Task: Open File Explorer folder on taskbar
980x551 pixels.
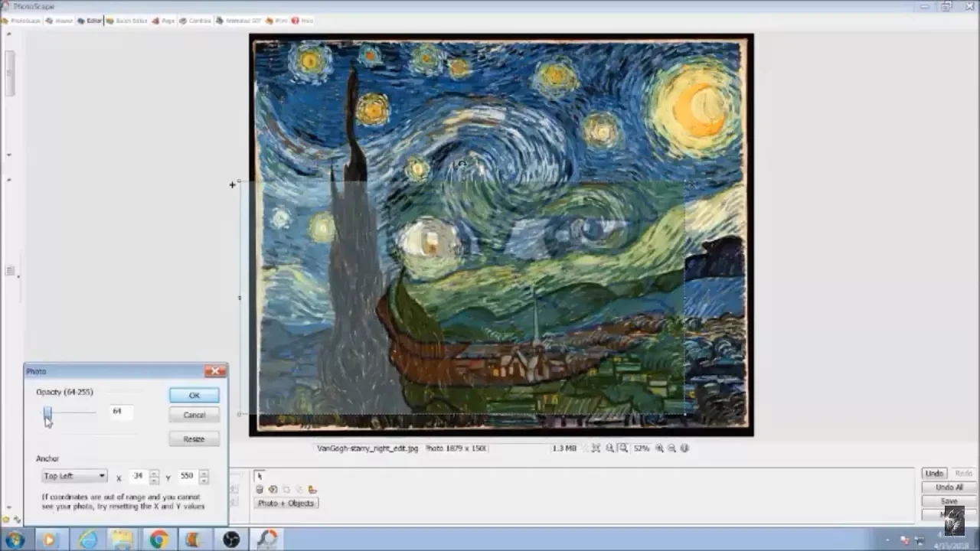Action: (x=122, y=540)
